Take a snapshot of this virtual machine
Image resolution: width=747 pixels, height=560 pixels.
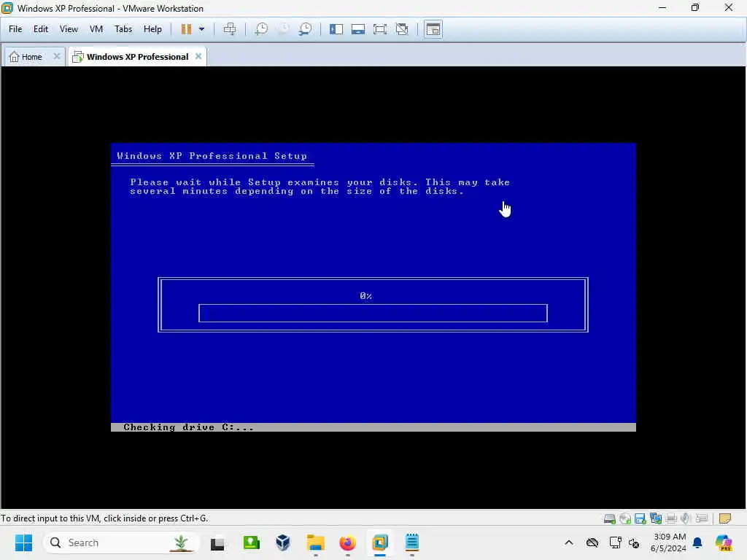(261, 29)
